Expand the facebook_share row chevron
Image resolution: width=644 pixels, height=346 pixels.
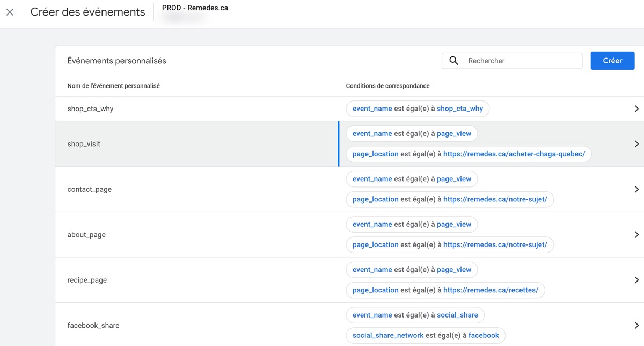coord(636,325)
